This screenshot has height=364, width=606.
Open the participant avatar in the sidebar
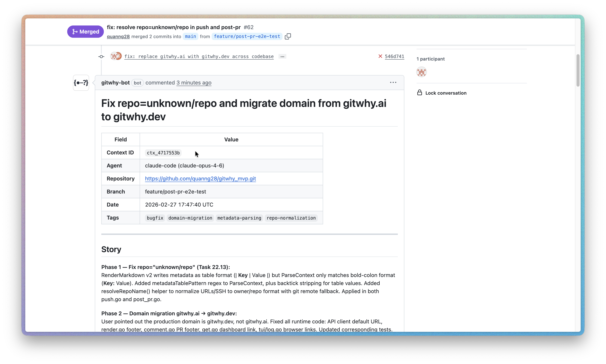[421, 72]
